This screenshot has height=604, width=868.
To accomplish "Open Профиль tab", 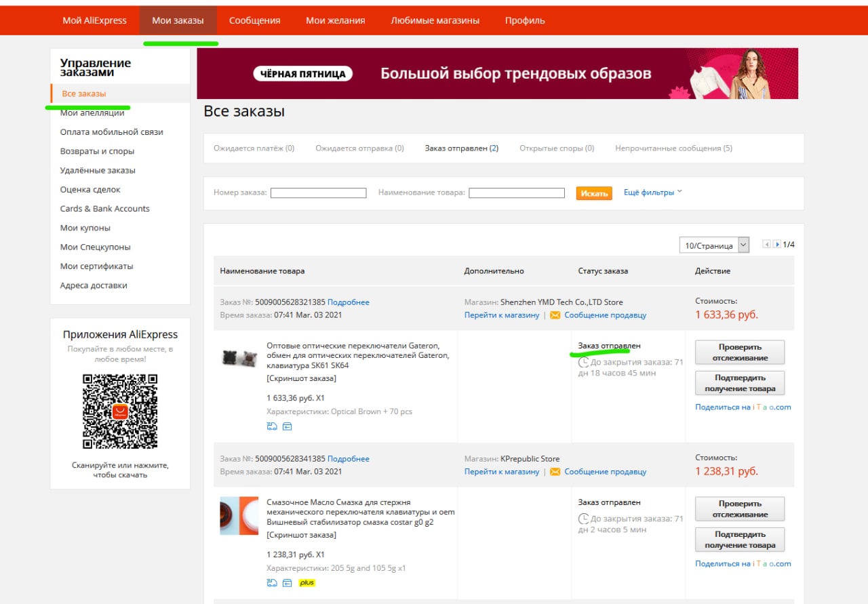I will click(525, 20).
